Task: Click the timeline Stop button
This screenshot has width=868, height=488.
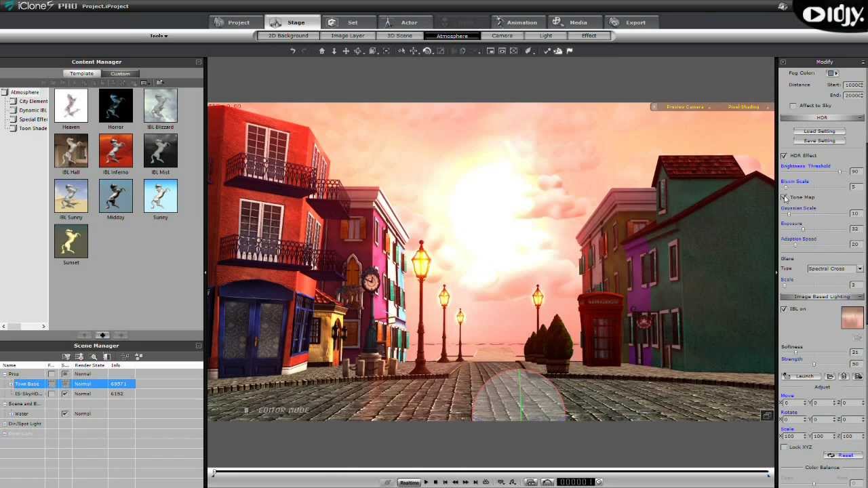Action: pos(435,482)
